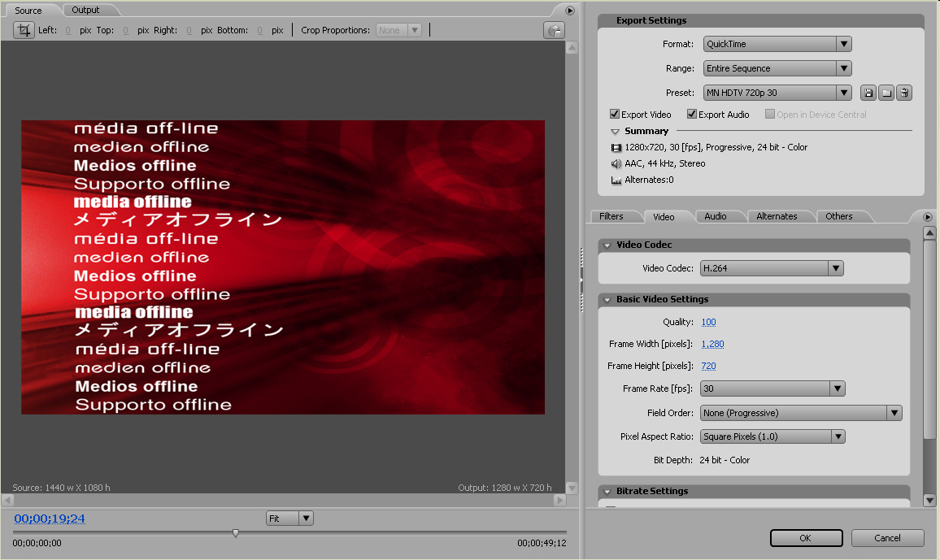Collapse the Summary disclosure triangle

(x=616, y=132)
